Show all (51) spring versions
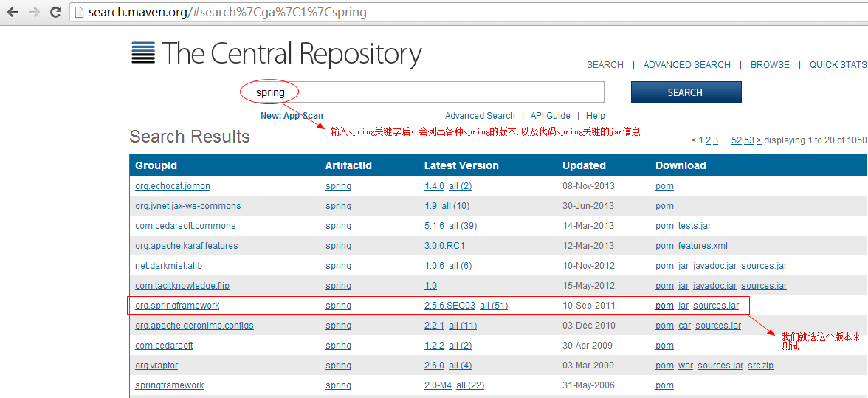 (x=494, y=306)
